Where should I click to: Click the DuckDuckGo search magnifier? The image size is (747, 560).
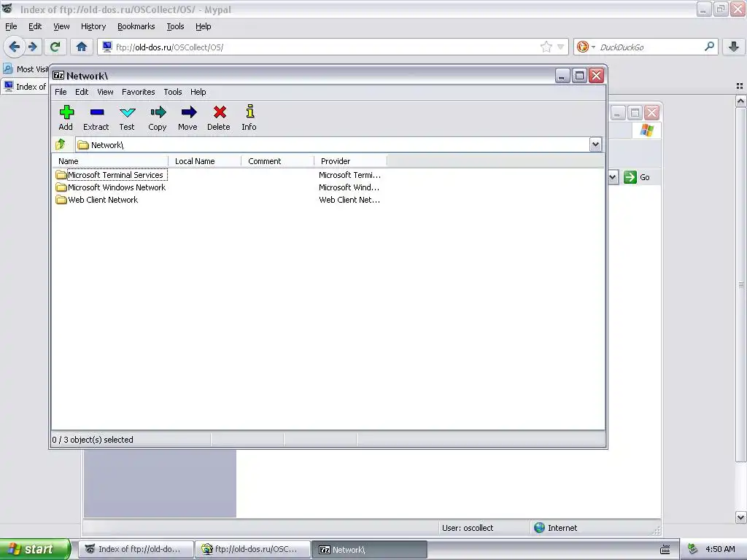point(709,47)
